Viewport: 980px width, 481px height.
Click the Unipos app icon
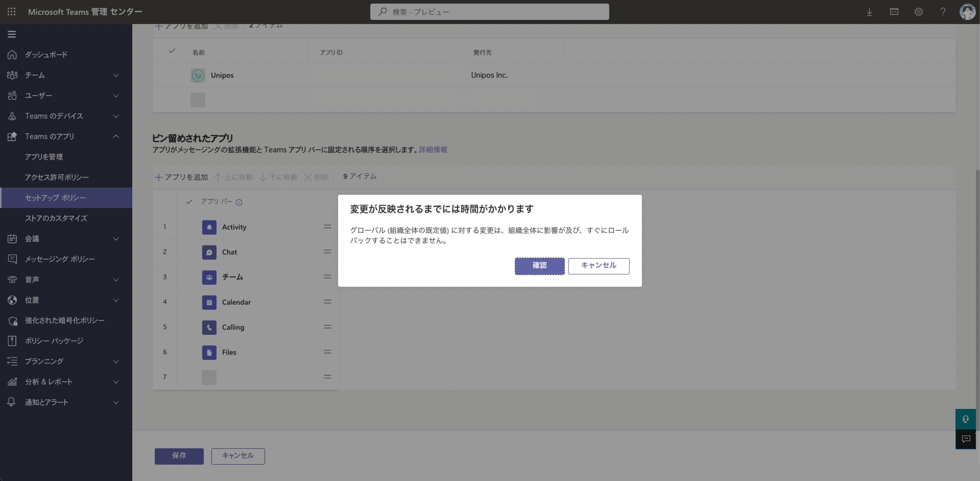pyautogui.click(x=198, y=75)
